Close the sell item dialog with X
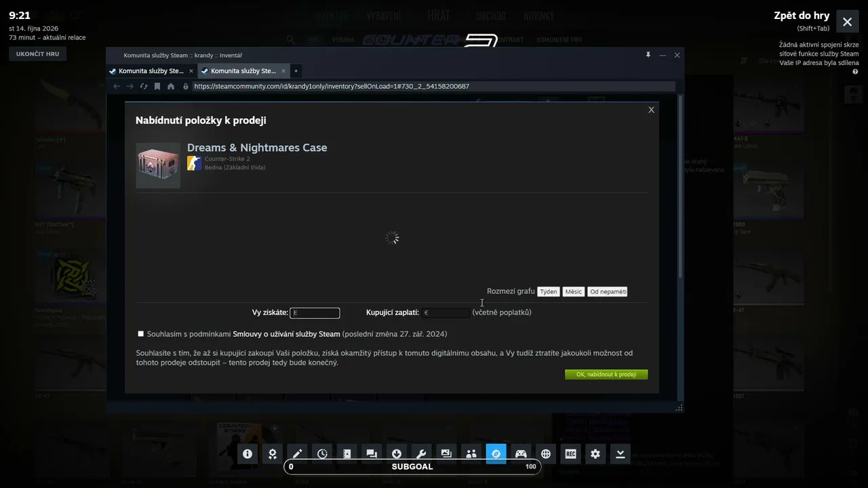Image resolution: width=868 pixels, height=488 pixels. [651, 110]
